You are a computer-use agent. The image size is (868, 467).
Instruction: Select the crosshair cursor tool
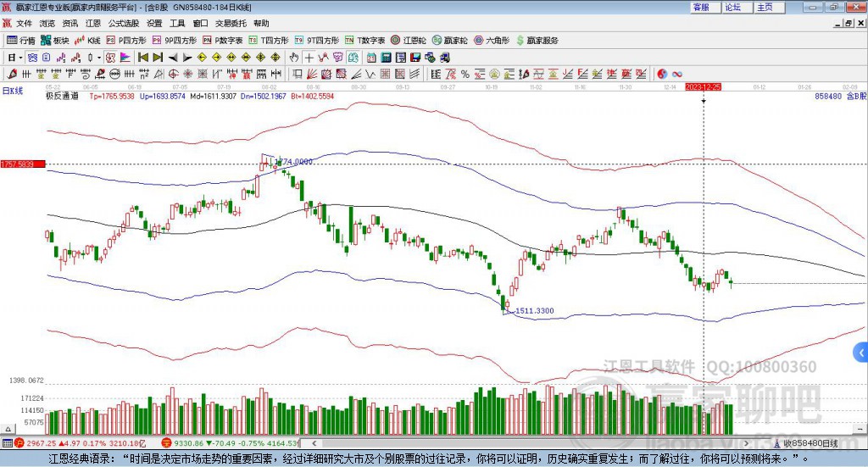309,58
